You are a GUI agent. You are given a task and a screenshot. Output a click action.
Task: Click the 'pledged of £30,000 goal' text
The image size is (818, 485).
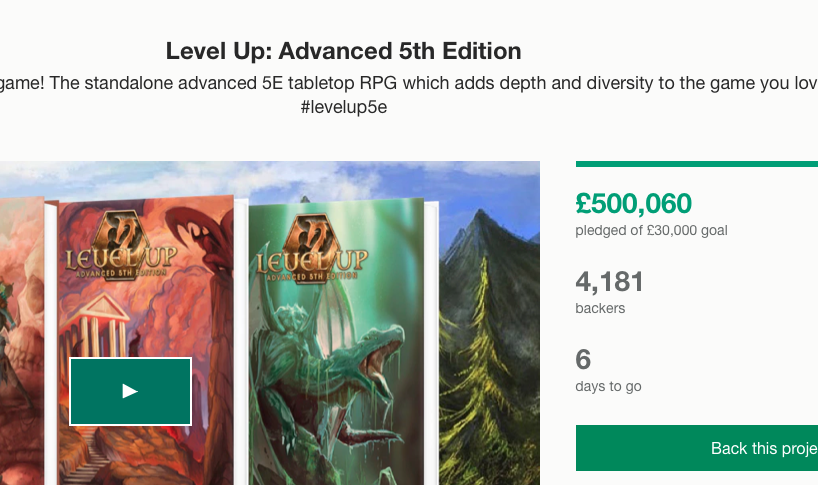tap(651, 231)
